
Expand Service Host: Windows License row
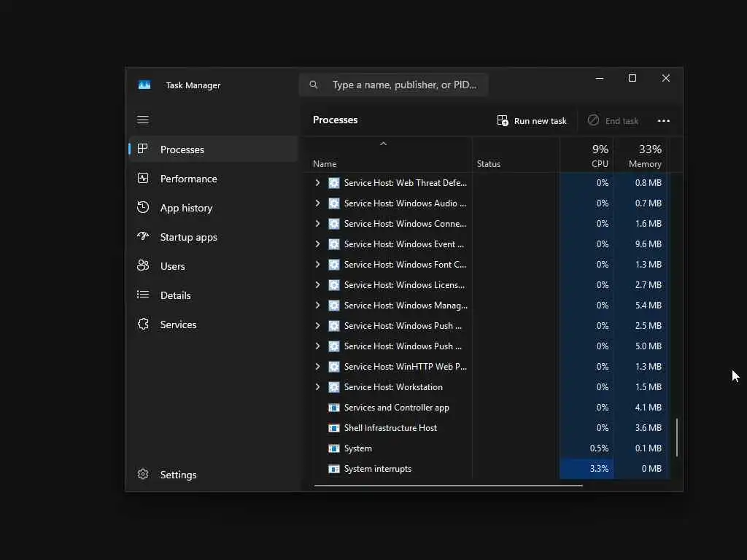318,285
